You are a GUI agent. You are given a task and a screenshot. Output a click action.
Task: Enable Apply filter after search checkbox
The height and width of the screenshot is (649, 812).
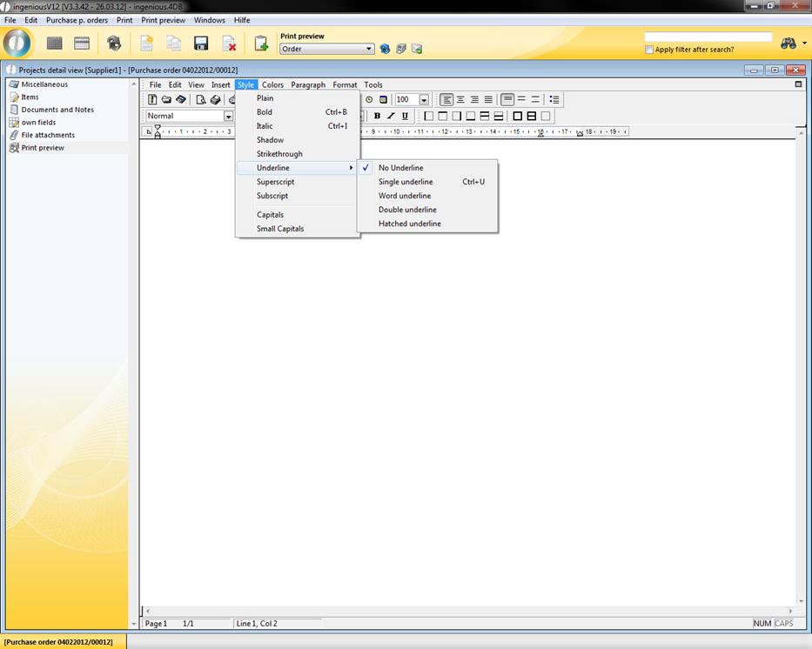click(x=649, y=50)
